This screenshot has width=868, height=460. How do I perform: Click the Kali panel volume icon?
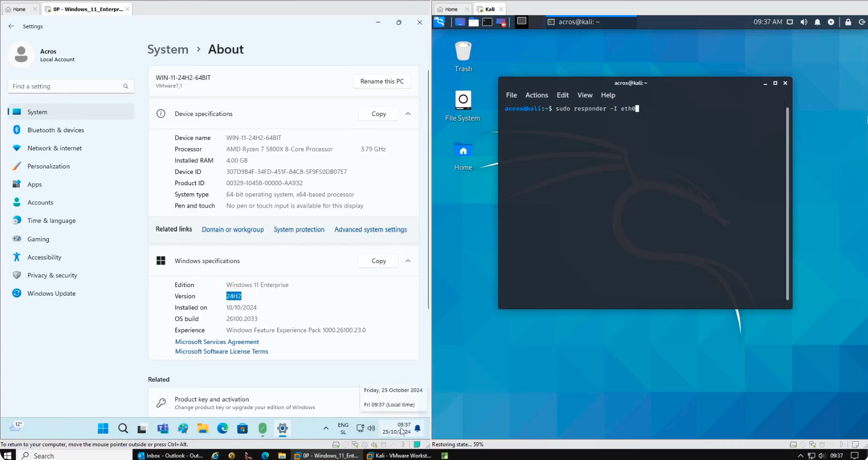804,22
